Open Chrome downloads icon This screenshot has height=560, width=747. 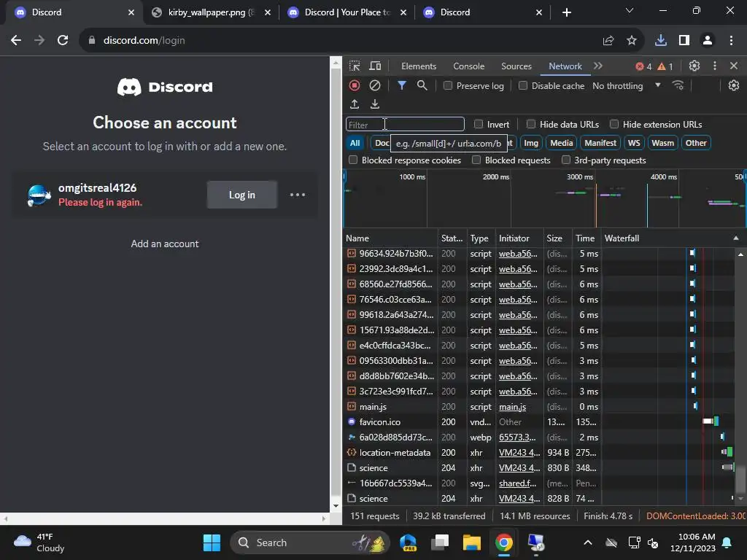click(661, 41)
